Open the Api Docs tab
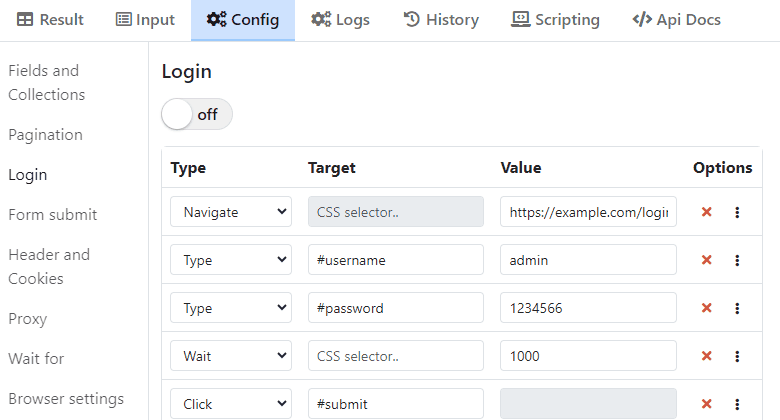780x420 pixels. pyautogui.click(x=677, y=20)
